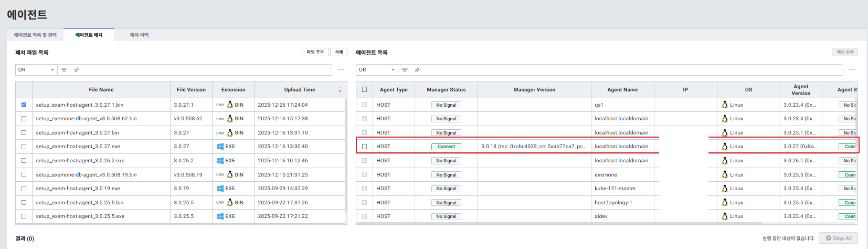This screenshot has height=249, width=868.
Task: Click the 삭제 button
Action: (339, 52)
